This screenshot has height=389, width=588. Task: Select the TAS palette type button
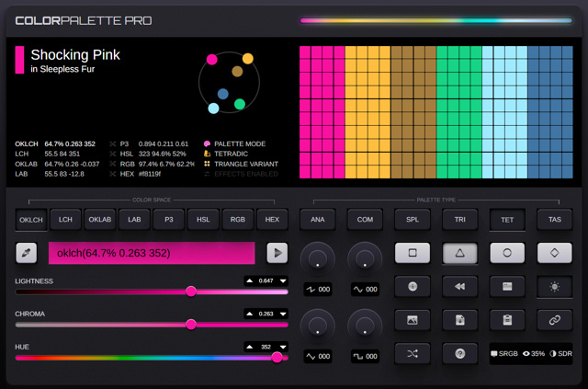click(554, 220)
